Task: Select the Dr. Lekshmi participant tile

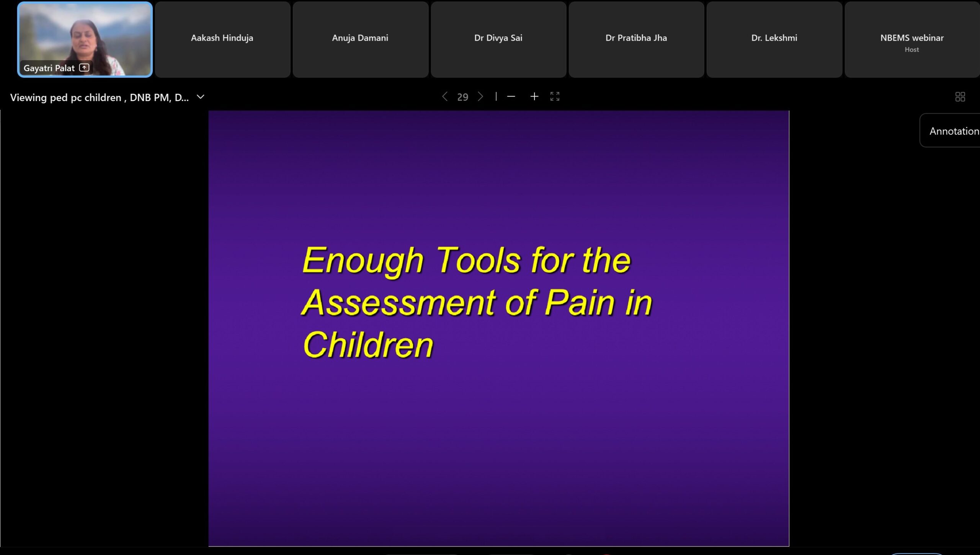Action: (774, 38)
